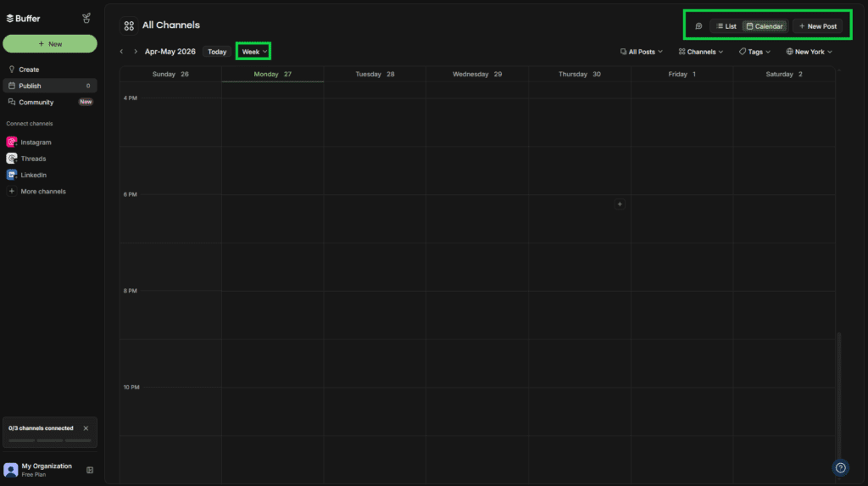Select the Wednesday 29 column header
This screenshot has width=868, height=486.
[x=477, y=75]
